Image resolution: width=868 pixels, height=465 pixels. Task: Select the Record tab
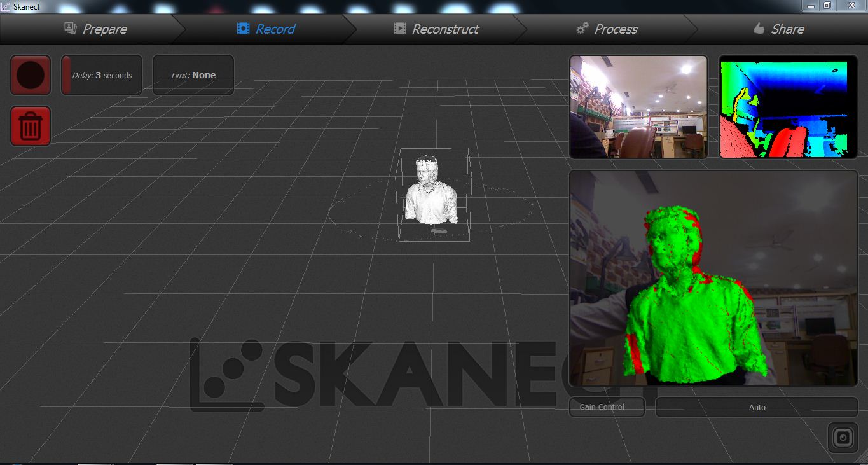tap(266, 29)
